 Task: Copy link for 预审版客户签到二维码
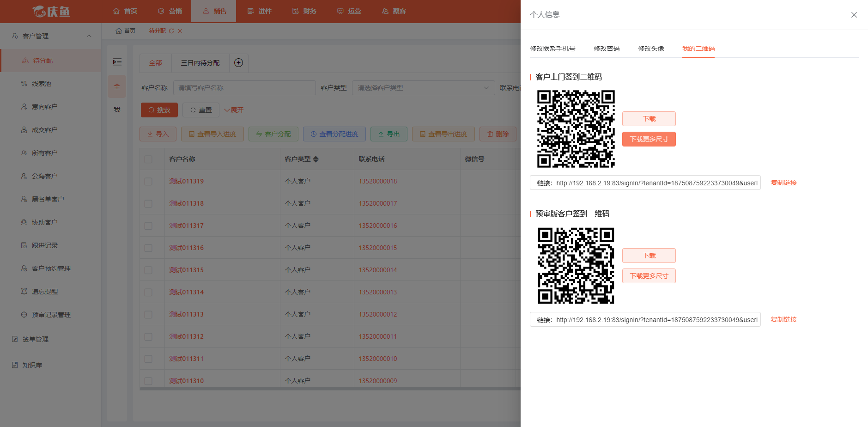pos(783,319)
